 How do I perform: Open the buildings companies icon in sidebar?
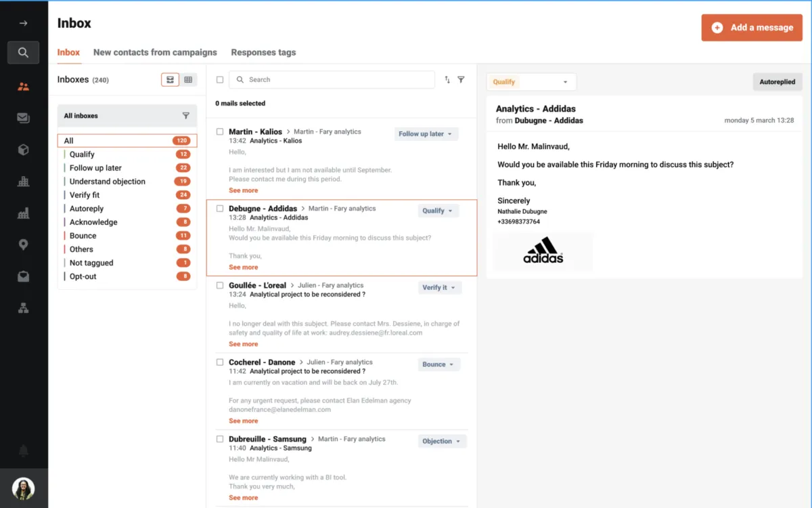(x=23, y=182)
